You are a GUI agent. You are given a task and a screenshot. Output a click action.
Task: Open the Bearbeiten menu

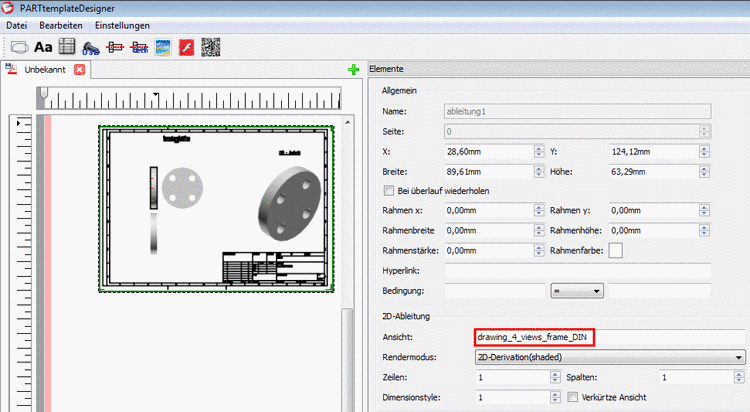tap(61, 26)
